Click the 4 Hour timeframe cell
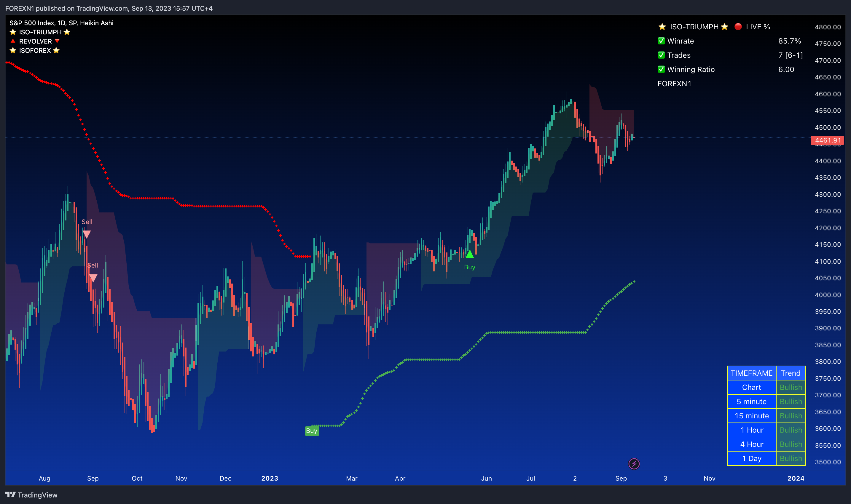Viewport: 851px width, 504px height. (751, 444)
